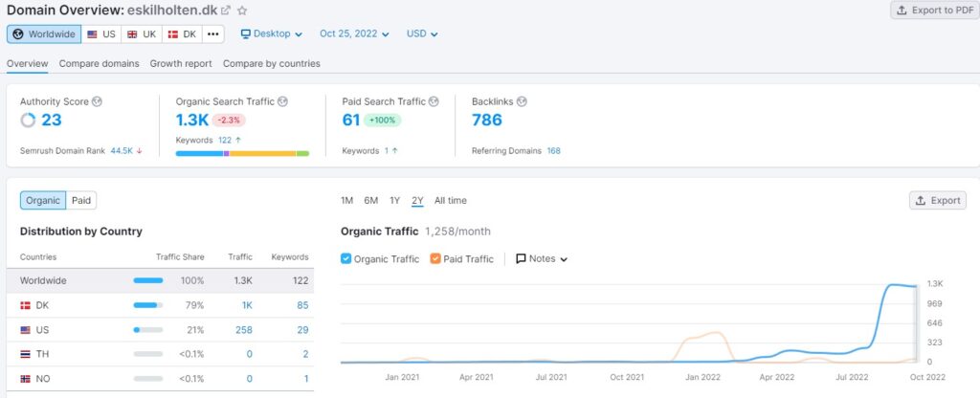Click the Denmark flag in database selector

(173, 34)
